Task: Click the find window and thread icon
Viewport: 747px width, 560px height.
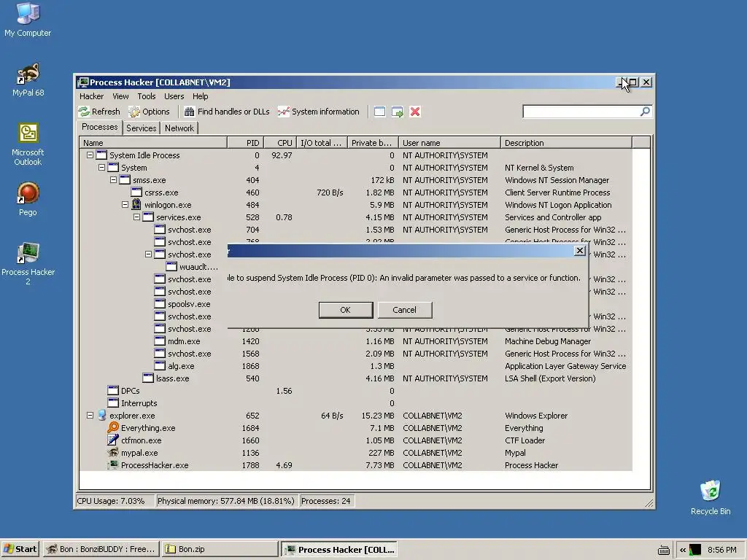Action: click(x=398, y=112)
